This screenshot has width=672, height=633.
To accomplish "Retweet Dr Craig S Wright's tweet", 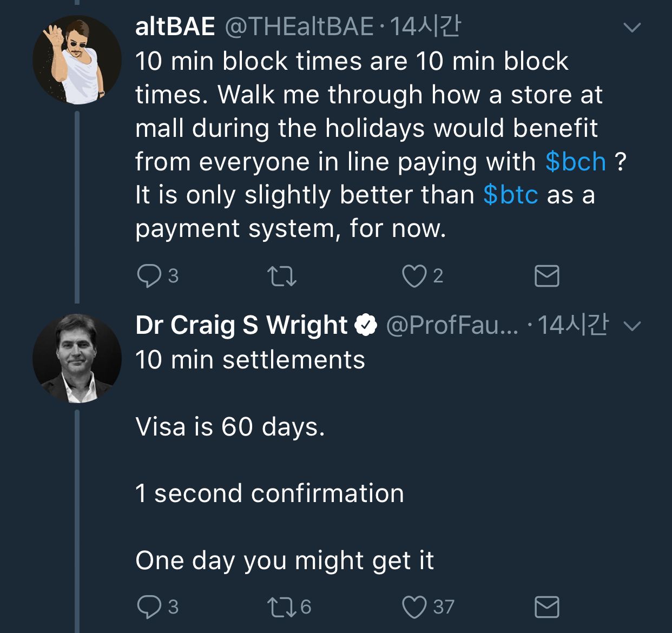I will tap(282, 607).
